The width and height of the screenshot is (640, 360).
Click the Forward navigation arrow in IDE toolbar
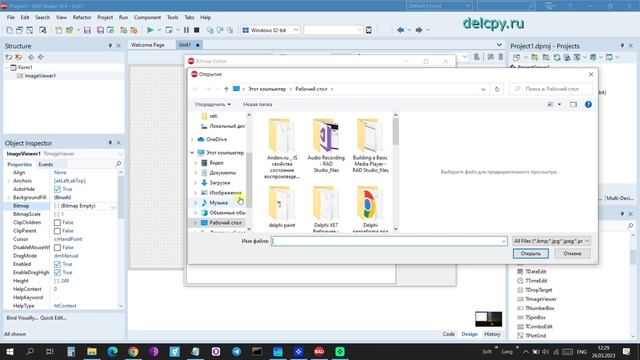pos(419,30)
